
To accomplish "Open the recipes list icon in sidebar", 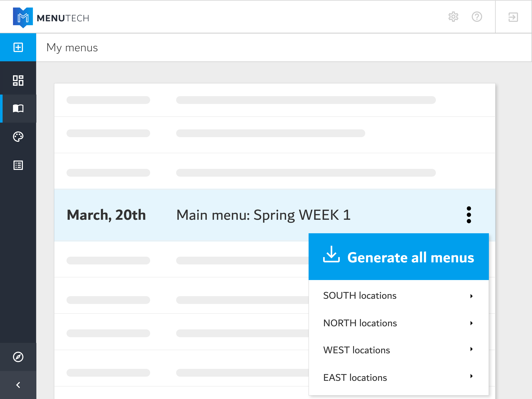I will [18, 165].
